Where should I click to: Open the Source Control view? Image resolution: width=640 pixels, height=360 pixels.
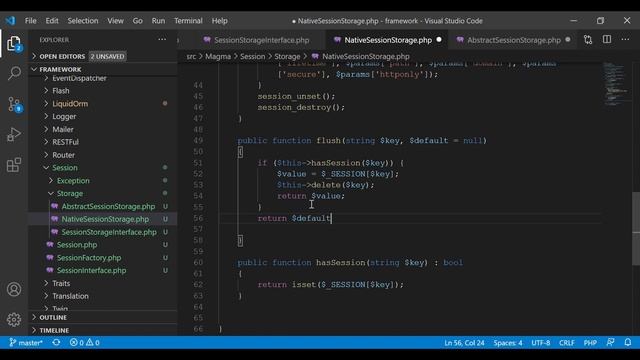(14, 104)
